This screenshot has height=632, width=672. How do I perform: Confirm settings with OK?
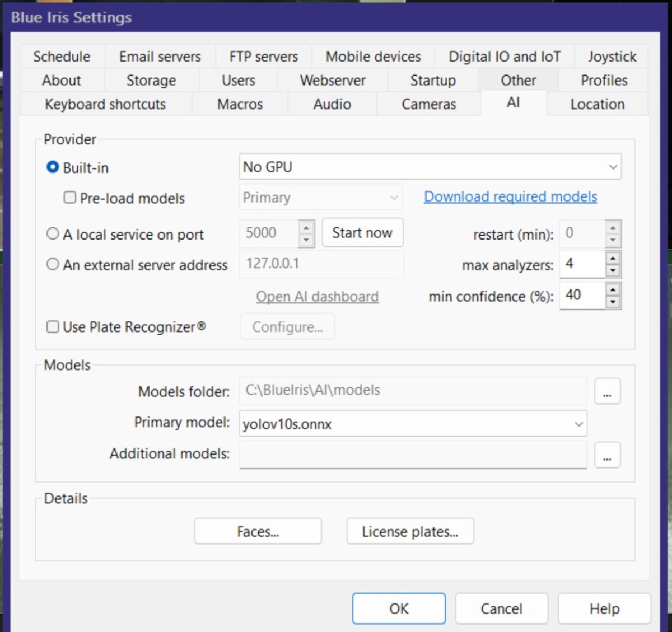click(x=399, y=608)
